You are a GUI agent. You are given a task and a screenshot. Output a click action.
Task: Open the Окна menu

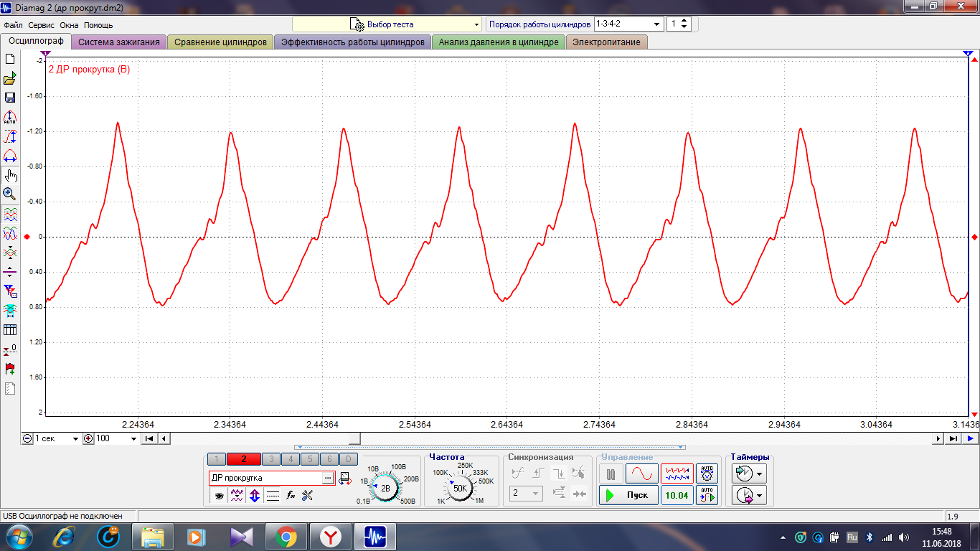click(70, 25)
